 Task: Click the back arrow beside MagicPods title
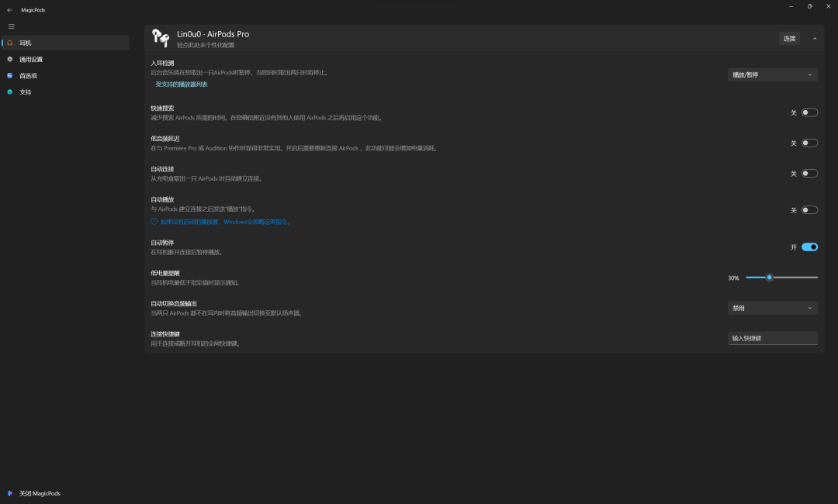[x=9, y=10]
